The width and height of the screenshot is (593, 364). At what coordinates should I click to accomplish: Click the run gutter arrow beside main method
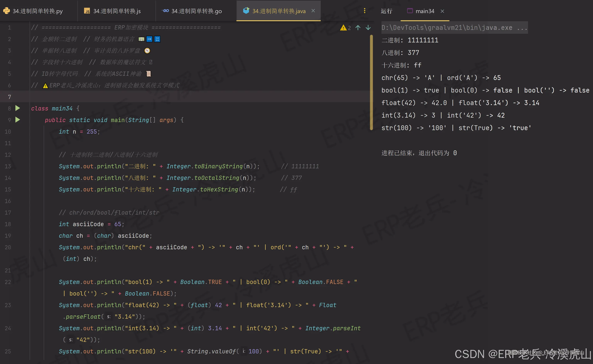click(x=18, y=120)
